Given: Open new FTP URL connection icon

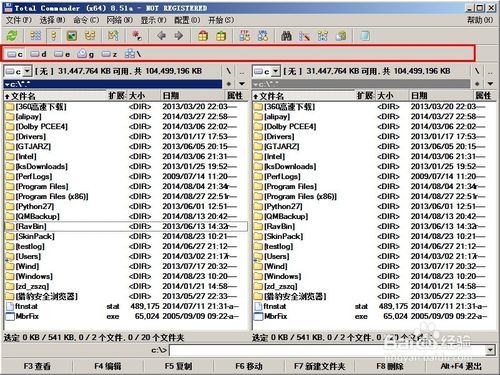Looking at the screenshot, I should (263, 36).
